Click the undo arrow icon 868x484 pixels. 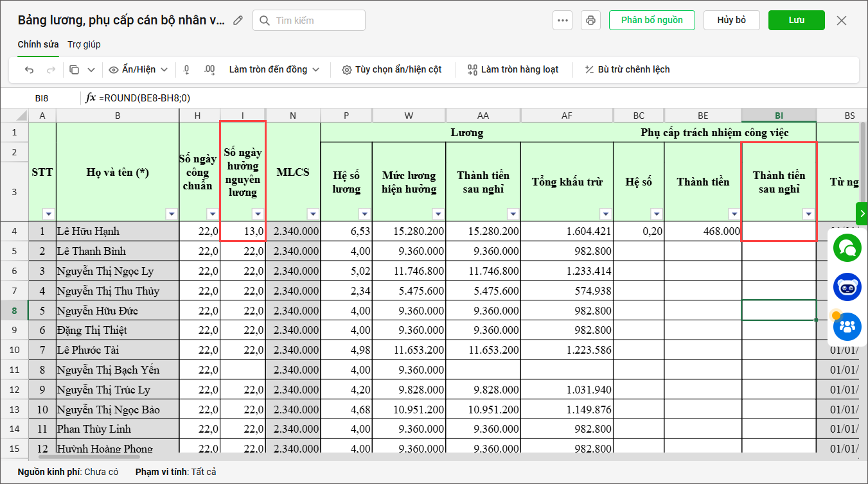point(29,69)
